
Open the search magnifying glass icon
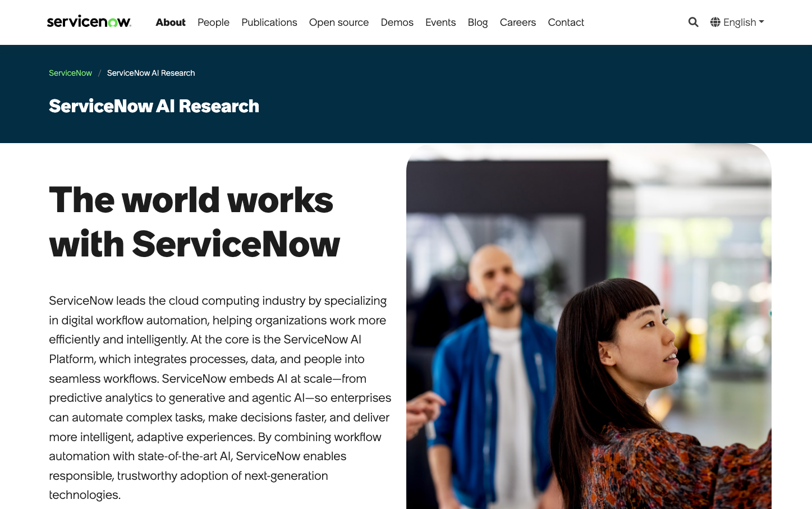tap(693, 22)
